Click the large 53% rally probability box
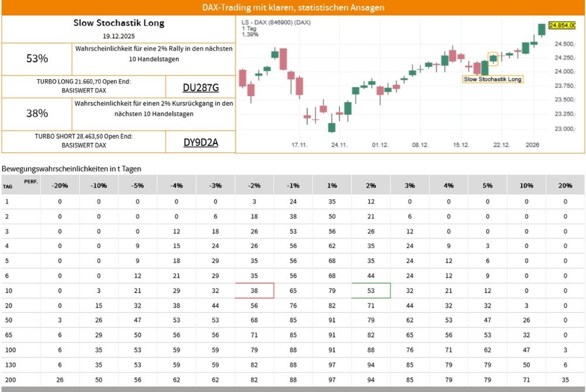This screenshot has width=586, height=392. tap(37, 59)
